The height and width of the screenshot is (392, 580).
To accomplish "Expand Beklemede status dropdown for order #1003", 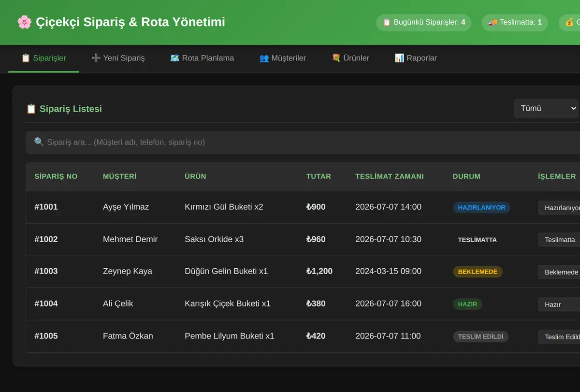I will 559,272.
